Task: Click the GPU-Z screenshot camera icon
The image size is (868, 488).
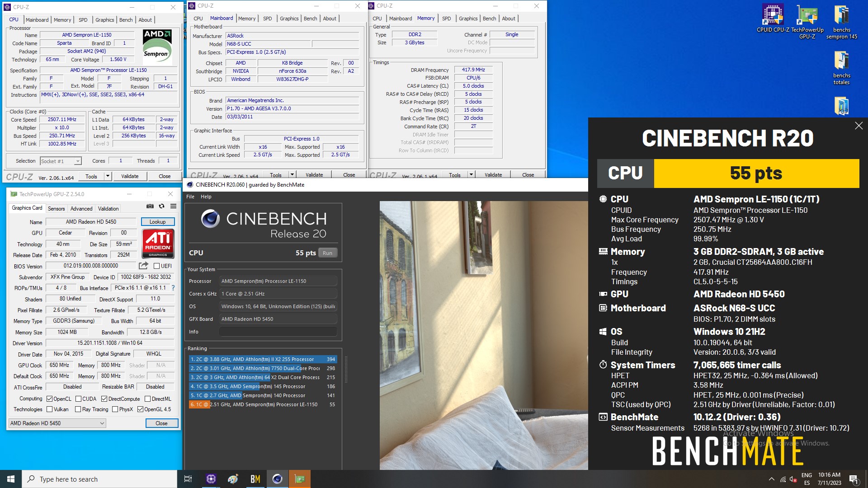Action: pos(150,206)
